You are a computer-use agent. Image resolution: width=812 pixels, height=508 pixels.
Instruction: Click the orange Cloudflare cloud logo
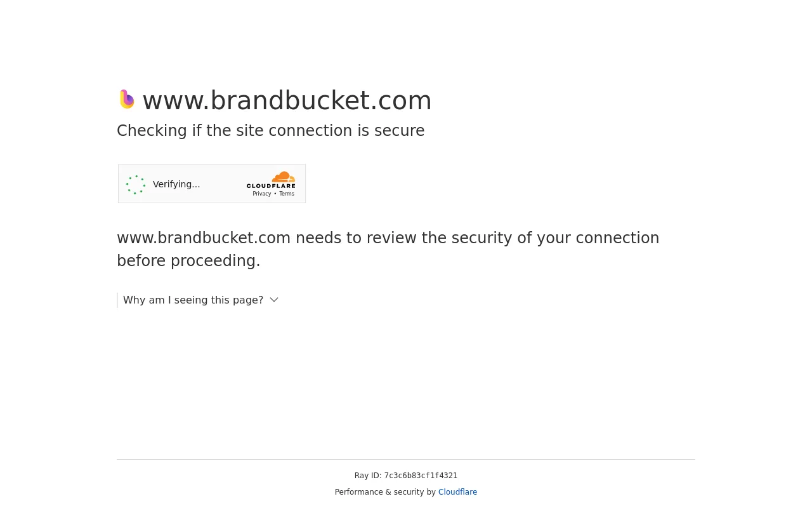[284, 177]
